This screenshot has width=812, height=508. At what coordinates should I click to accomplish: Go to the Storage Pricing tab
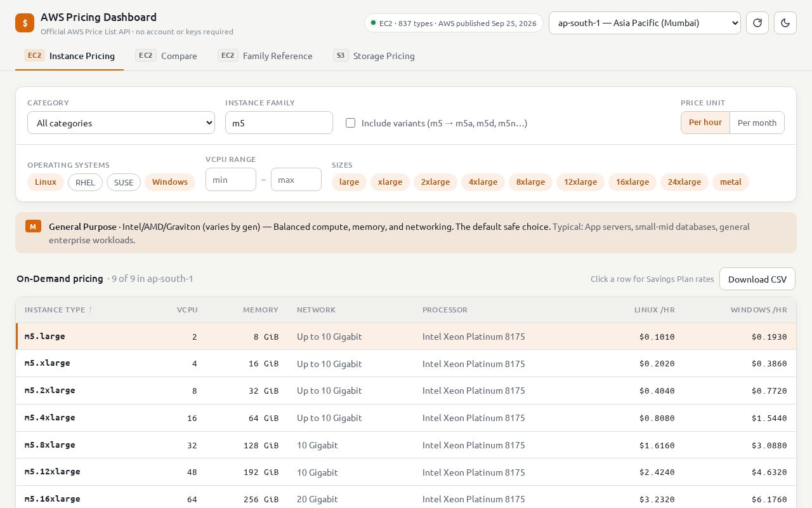(374, 56)
